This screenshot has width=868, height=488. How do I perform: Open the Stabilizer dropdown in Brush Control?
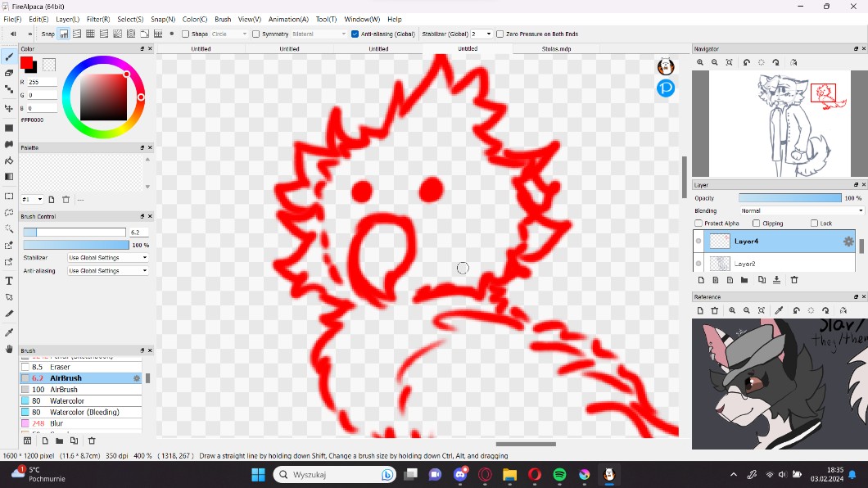coord(108,258)
